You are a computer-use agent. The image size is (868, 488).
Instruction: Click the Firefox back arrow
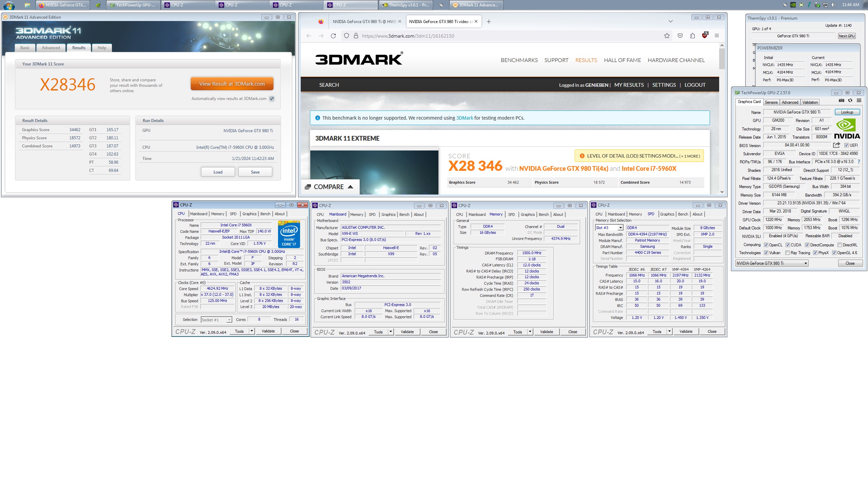[309, 36]
